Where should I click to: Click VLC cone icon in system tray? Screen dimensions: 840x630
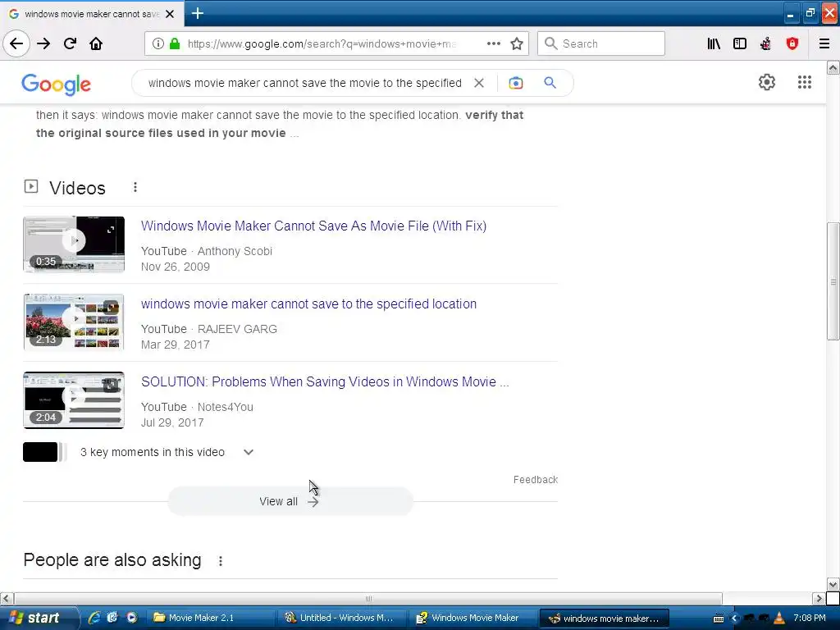click(779, 619)
